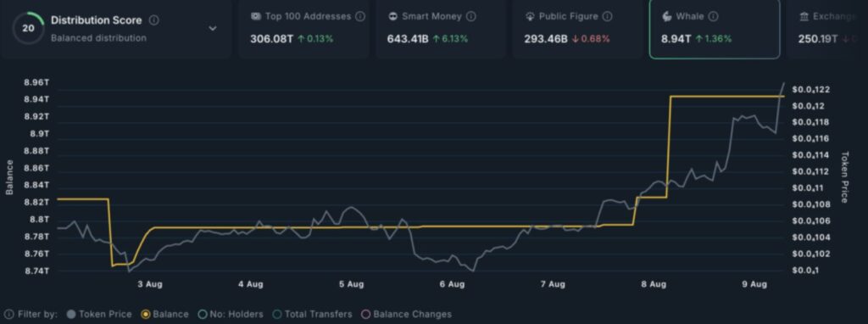This screenshot has width=868, height=324.
Task: Click the score circle showing 20
Action: coord(28,27)
